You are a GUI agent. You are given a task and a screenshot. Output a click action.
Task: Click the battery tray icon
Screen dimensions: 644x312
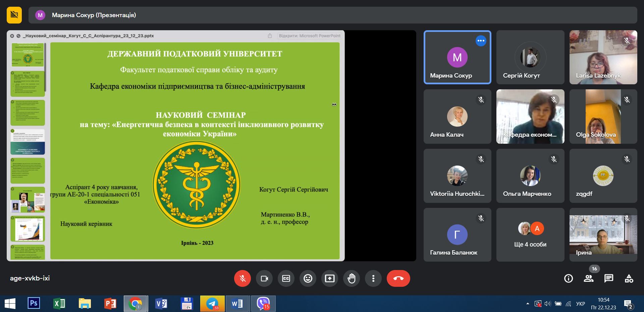(558, 304)
